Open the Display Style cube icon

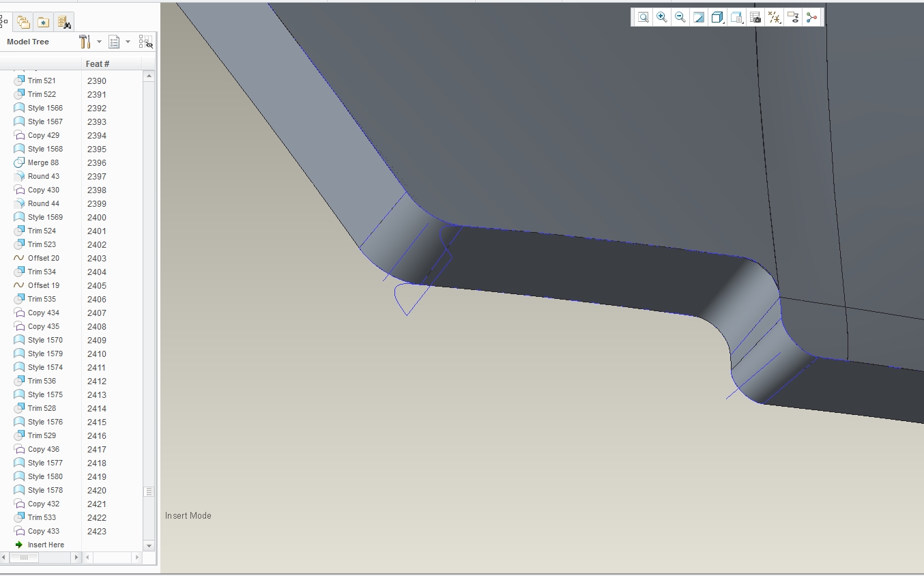pos(717,18)
